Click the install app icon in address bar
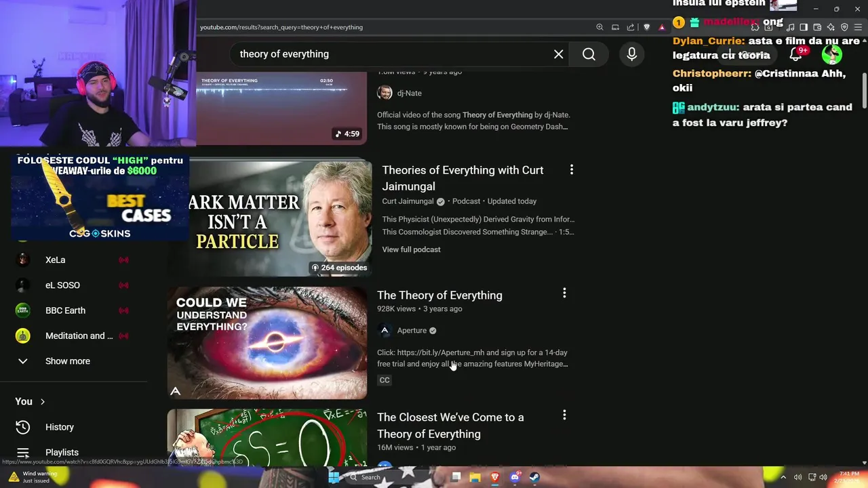The width and height of the screenshot is (868, 488). tap(615, 27)
